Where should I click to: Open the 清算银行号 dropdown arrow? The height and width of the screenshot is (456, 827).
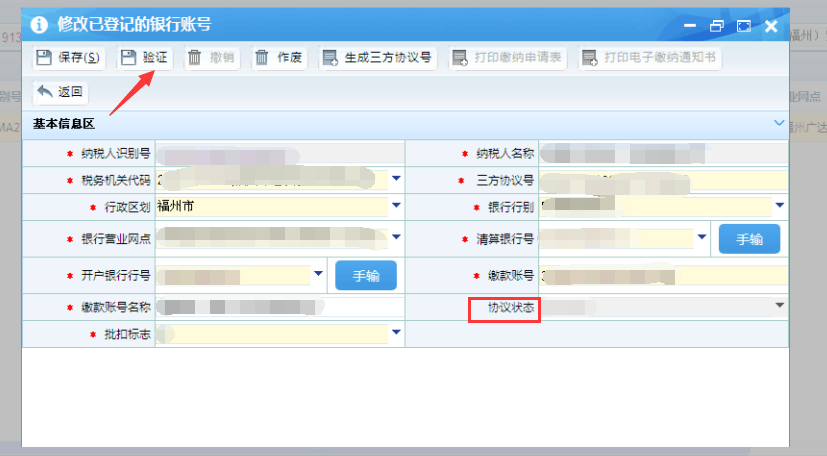pos(701,238)
